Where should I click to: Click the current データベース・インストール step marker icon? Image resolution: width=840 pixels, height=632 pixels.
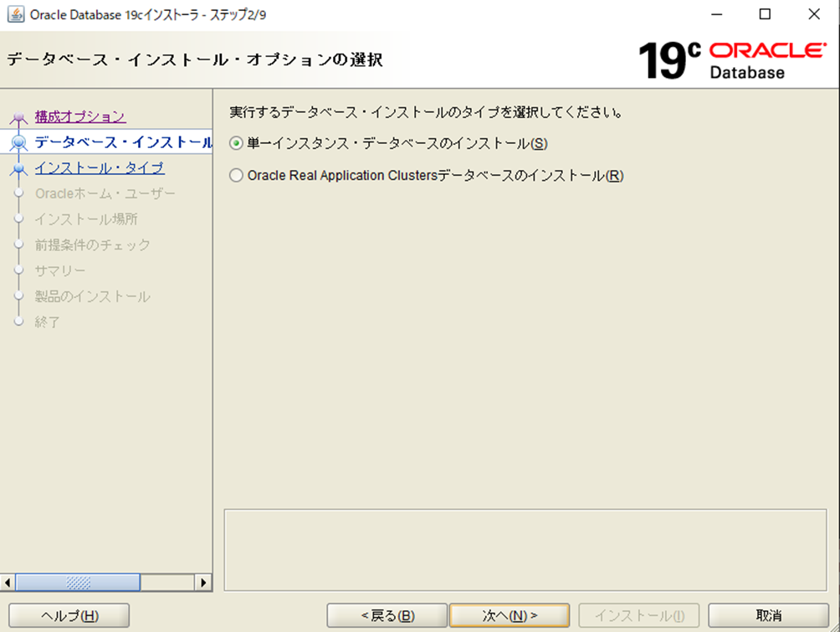point(18,143)
